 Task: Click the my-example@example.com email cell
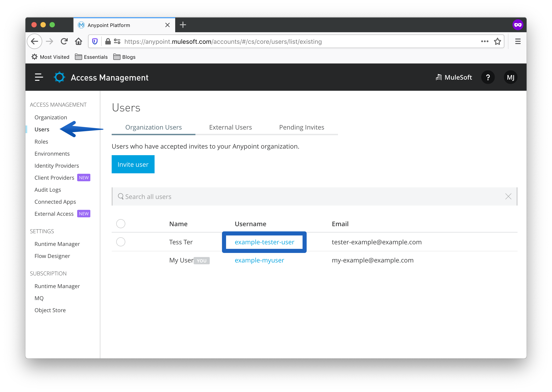(x=372, y=260)
